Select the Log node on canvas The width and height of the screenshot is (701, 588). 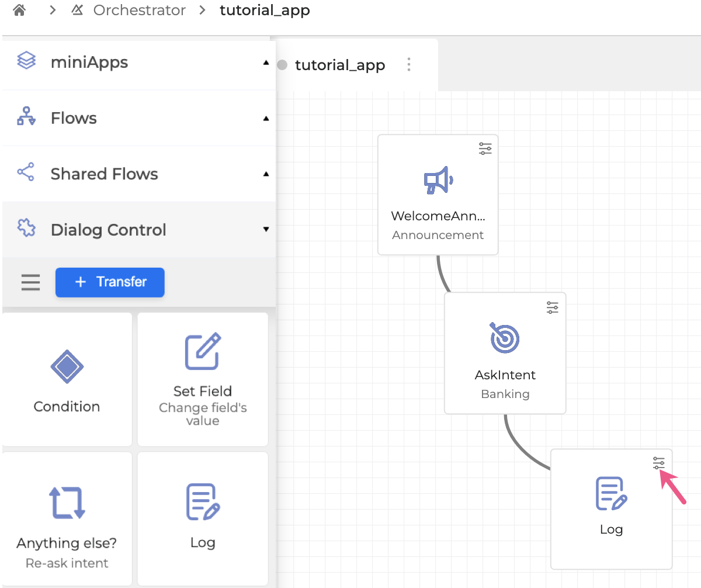pyautogui.click(x=611, y=510)
